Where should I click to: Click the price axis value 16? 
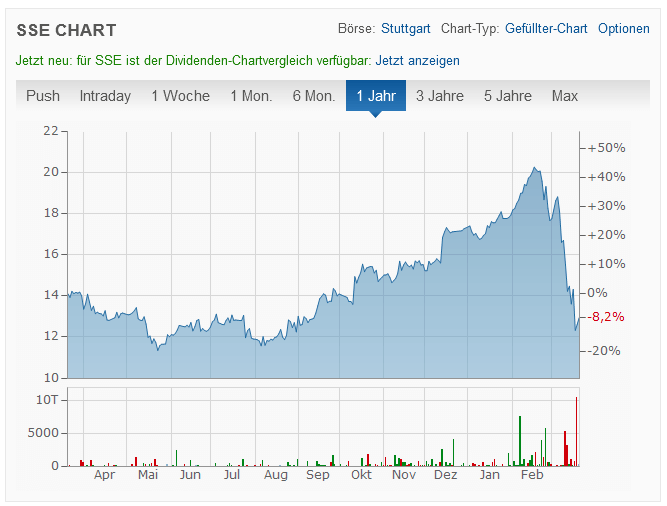click(x=51, y=254)
